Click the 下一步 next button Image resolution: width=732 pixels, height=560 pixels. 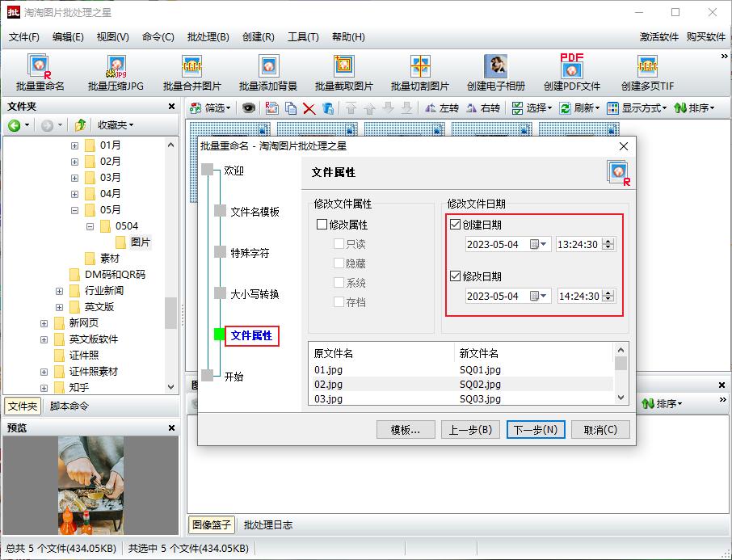[535, 429]
